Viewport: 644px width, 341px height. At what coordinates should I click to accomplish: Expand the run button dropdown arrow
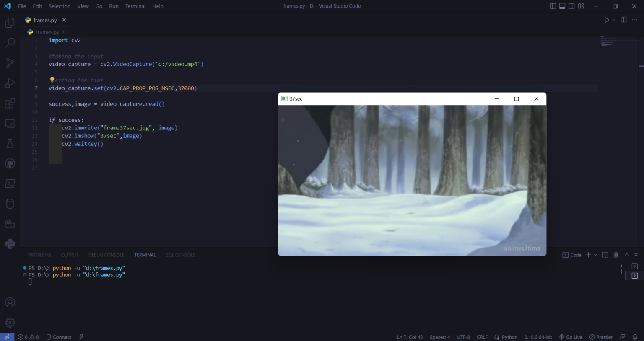(x=614, y=20)
